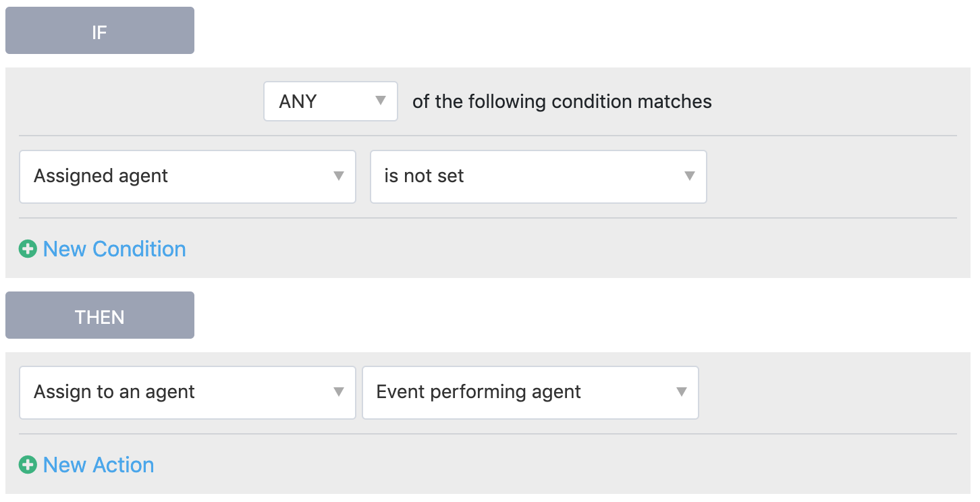
Task: Open the 'Assigned agent' condition field dropdown
Action: click(x=187, y=177)
